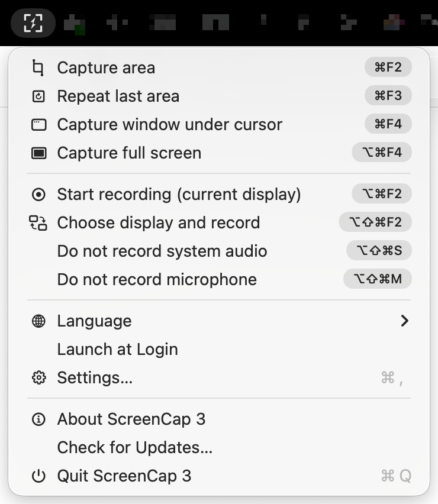Screen dimensions: 438x504
Task: Open Settings… from the menu
Action: (219, 377)
